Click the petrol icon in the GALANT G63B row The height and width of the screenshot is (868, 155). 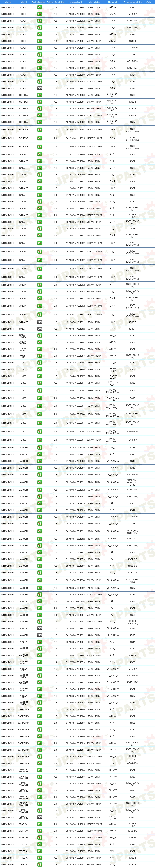[x=40, y=228]
